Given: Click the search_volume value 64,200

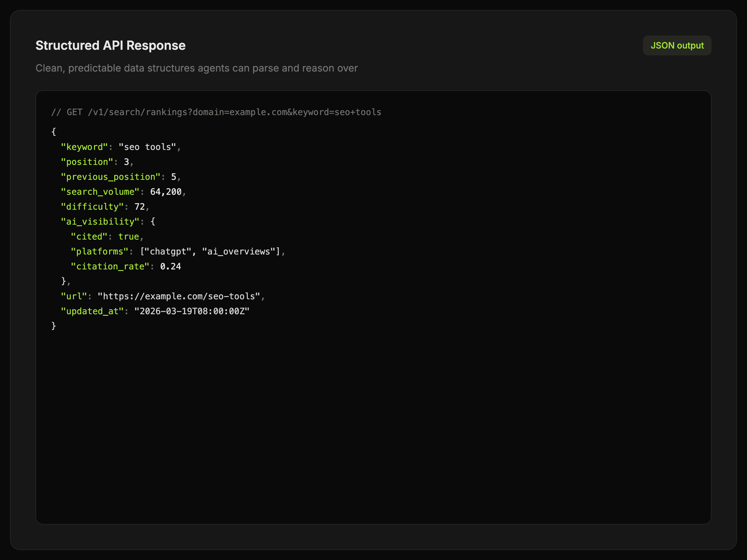Looking at the screenshot, I should click(x=166, y=192).
